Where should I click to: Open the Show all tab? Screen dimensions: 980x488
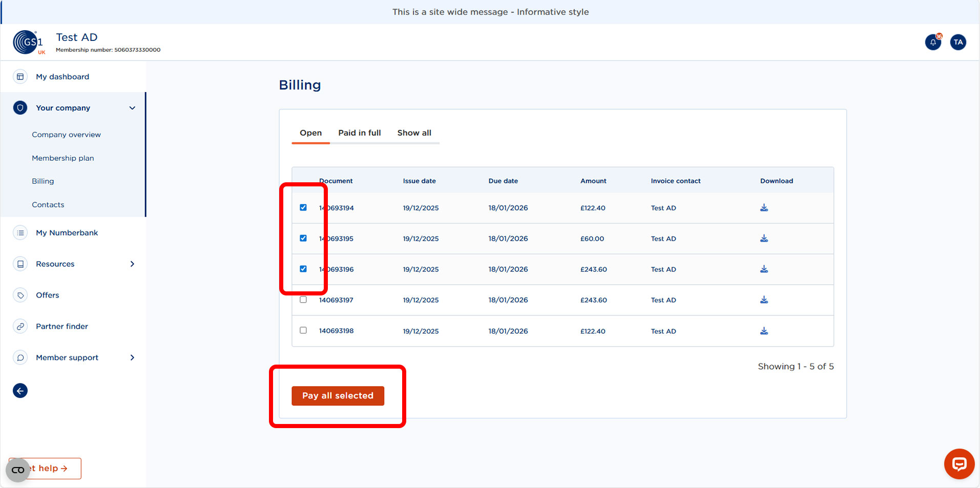(414, 133)
